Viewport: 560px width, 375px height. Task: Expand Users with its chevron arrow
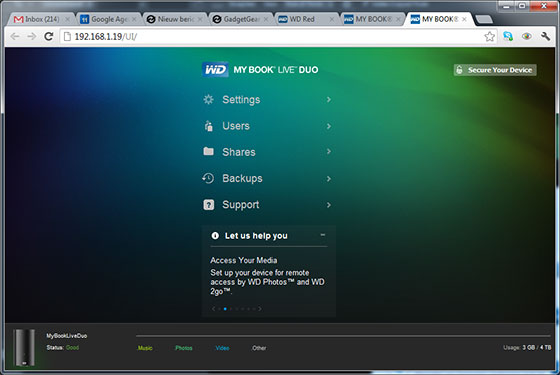(329, 126)
